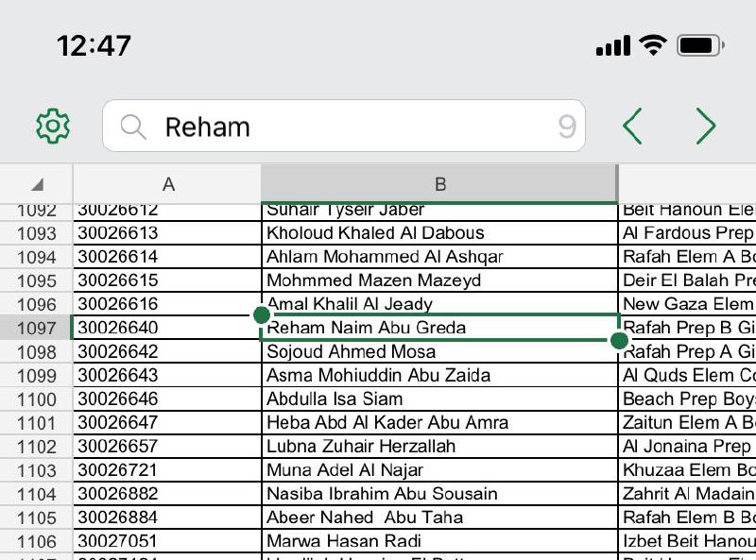Select row 1105 header
This screenshot has width=756, height=560.
[37, 518]
